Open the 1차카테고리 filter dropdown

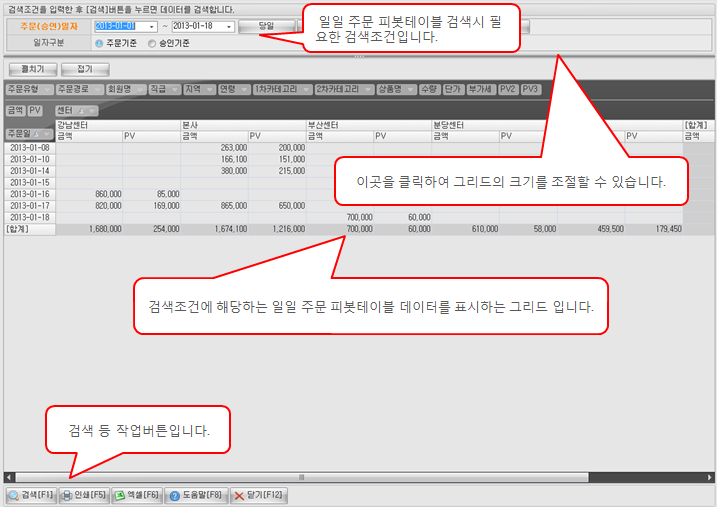306,90
